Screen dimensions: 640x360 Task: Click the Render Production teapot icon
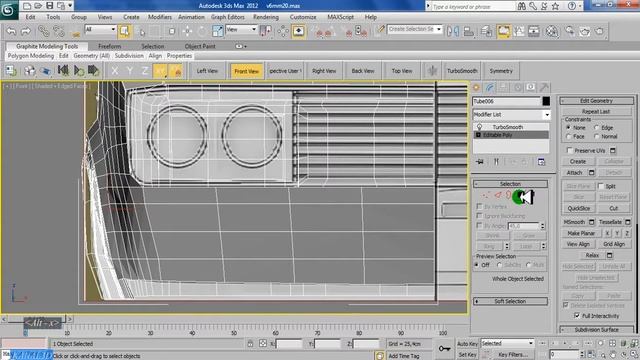[600, 31]
